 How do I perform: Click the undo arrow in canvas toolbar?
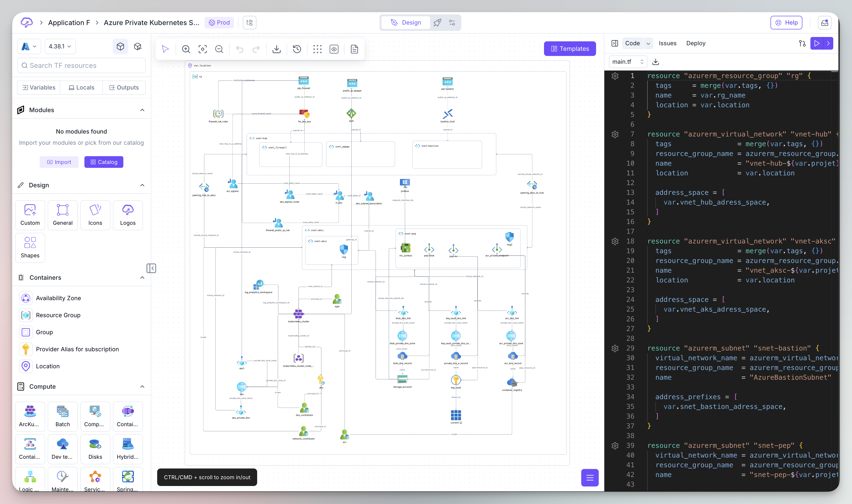point(240,49)
